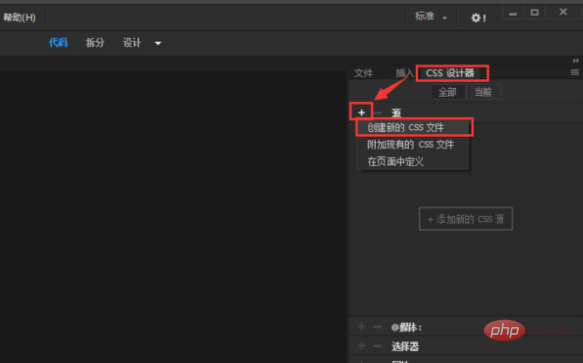Maximize the Dreamweaver window

[x=534, y=13]
